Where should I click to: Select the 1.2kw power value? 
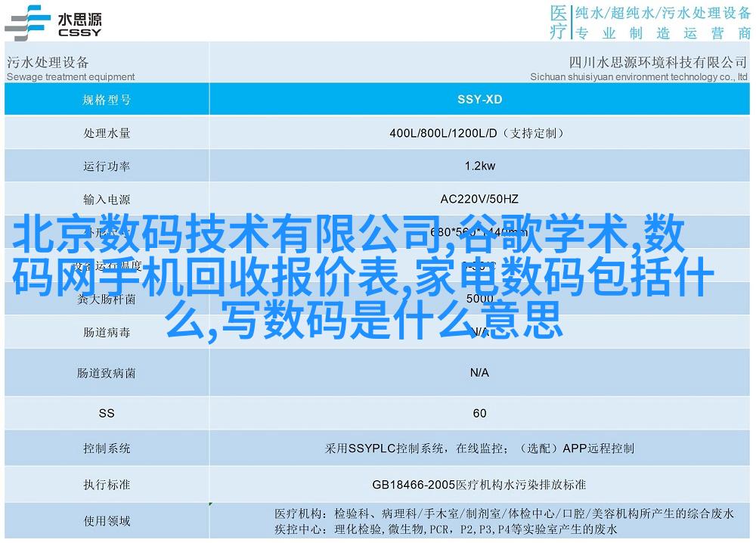point(480,166)
